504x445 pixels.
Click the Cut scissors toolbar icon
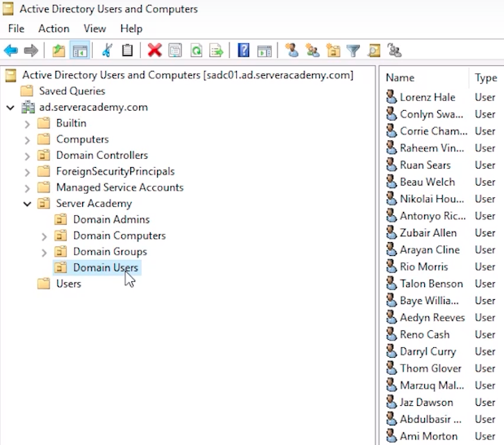tap(106, 51)
